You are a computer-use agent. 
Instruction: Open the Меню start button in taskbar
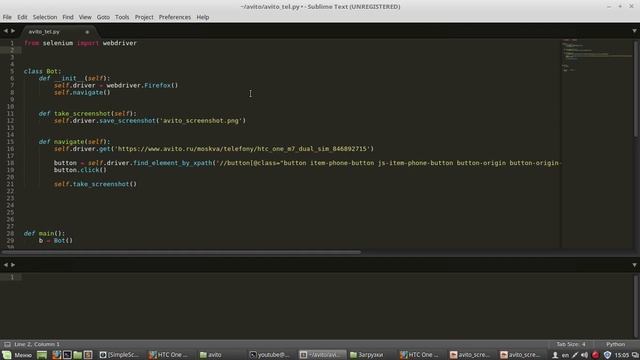coord(17,355)
